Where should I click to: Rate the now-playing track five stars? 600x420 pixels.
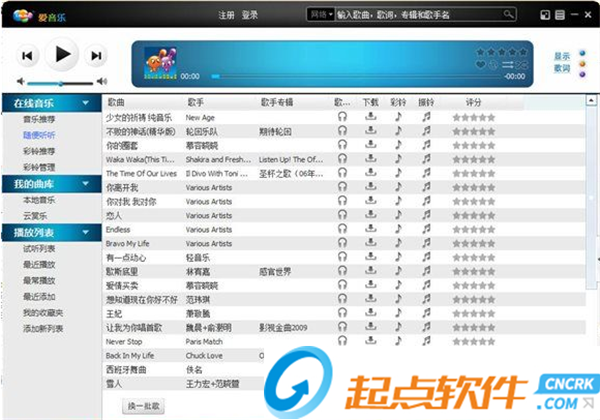523,52
